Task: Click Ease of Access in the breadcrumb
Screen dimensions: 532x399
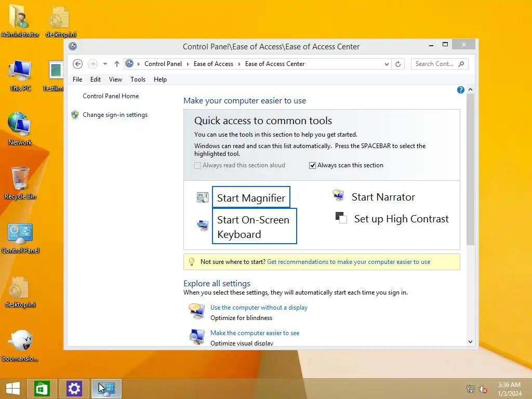Action: pos(214,64)
